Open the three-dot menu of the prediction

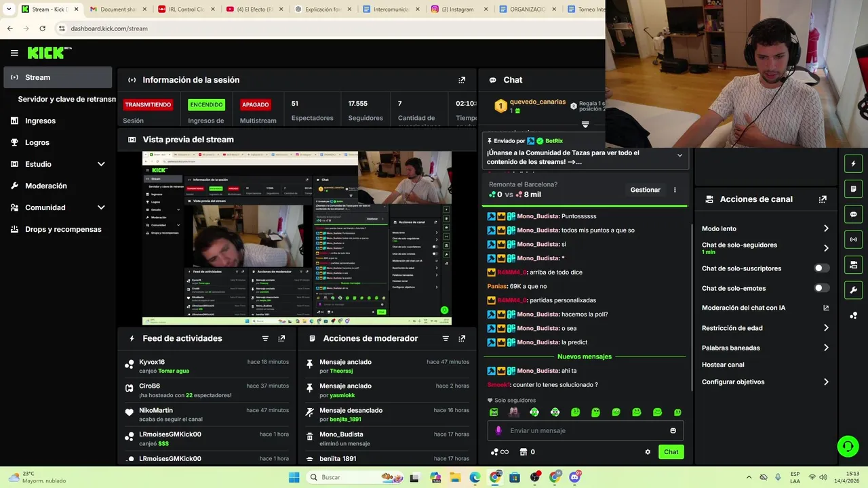pos(675,190)
